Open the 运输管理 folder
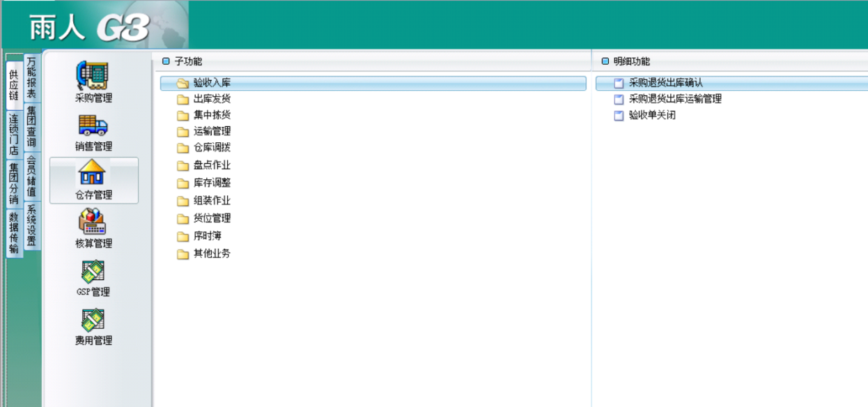868x407 pixels. tap(203, 131)
